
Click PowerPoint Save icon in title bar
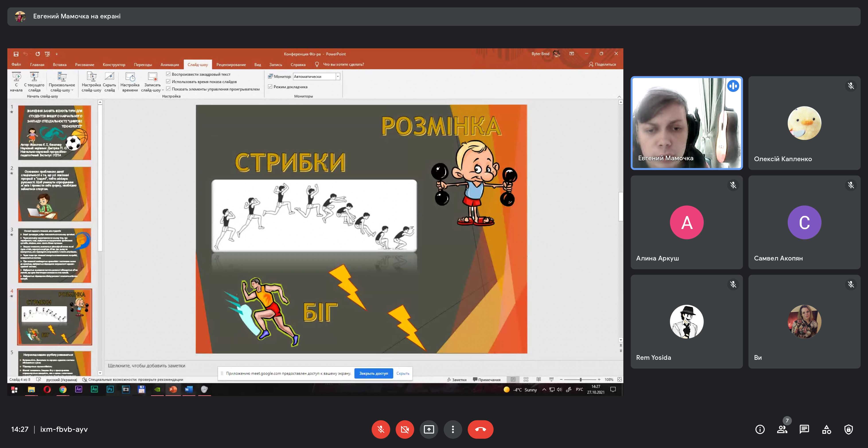click(16, 54)
